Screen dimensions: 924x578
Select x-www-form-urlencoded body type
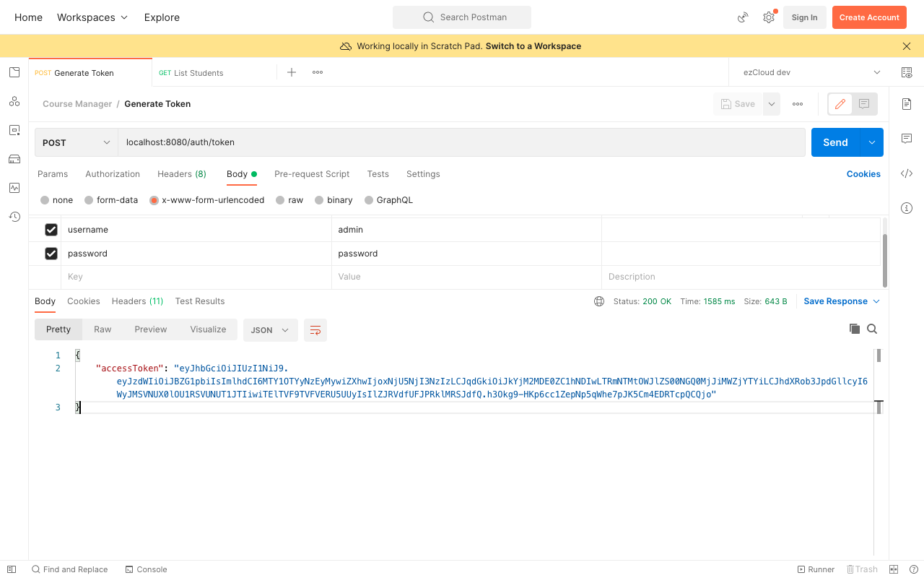coord(154,200)
